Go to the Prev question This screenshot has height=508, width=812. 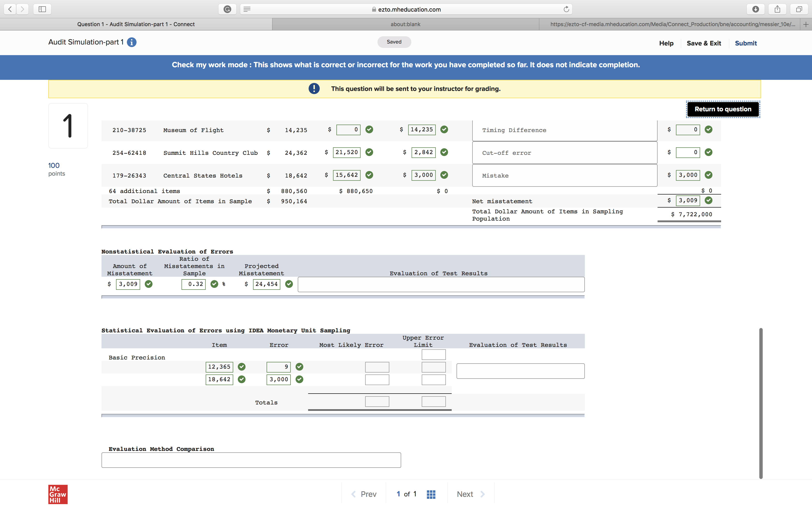pyautogui.click(x=364, y=494)
